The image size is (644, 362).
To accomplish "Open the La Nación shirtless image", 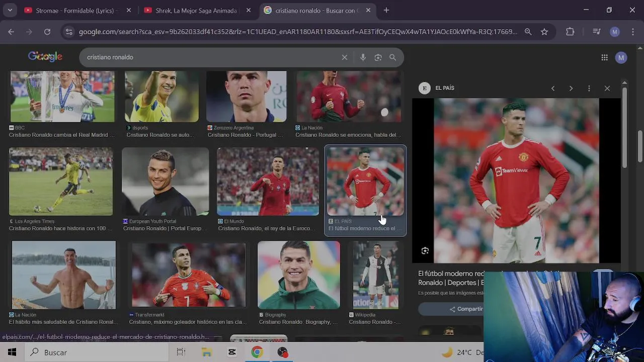I will tap(64, 275).
